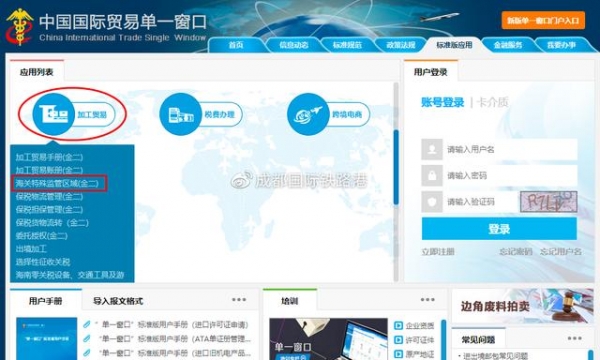This screenshot has width=600, height=360.
Task: Open 海南零关税设备、交通工具及游 entry
Action: 70,275
